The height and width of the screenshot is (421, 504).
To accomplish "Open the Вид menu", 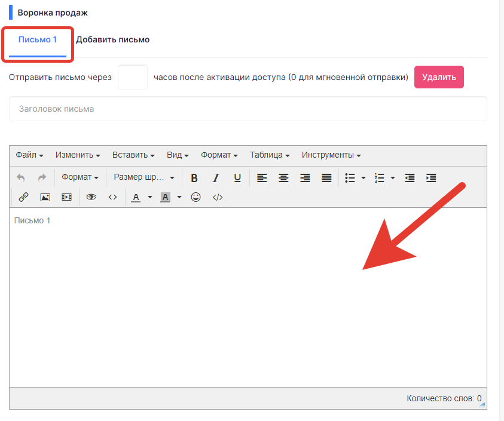I will click(178, 155).
